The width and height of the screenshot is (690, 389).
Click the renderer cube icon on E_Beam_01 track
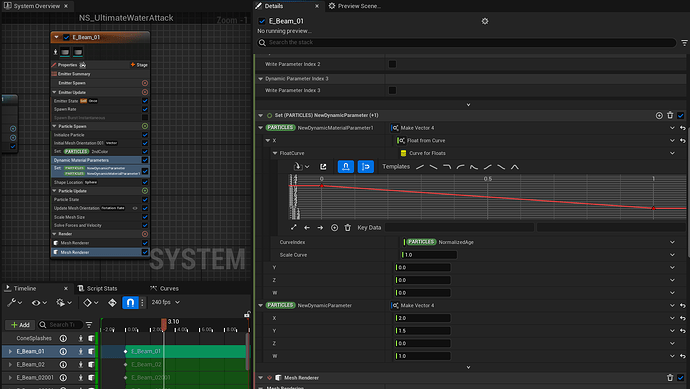point(91,352)
